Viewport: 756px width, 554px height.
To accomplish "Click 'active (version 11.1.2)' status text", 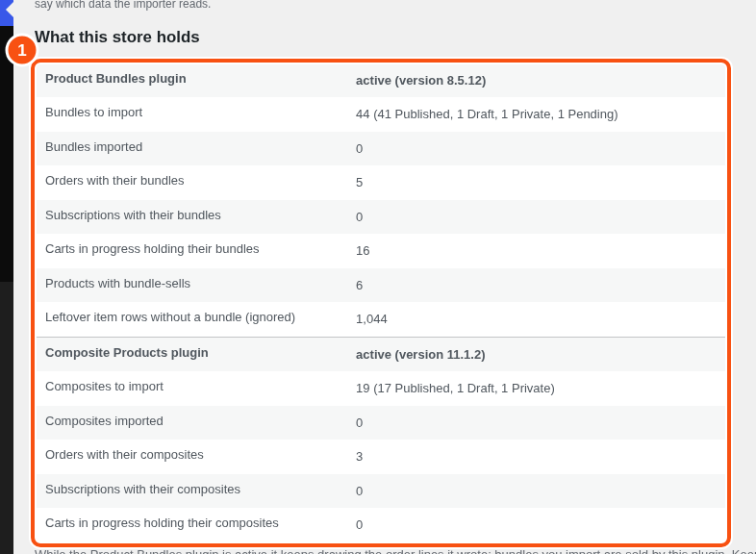I will [x=420, y=355].
